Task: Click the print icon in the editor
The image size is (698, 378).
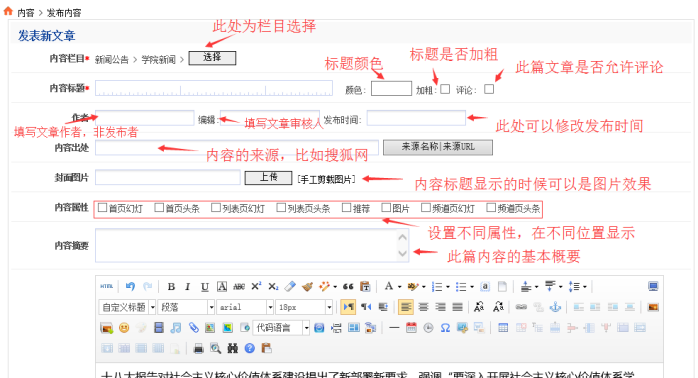Action: point(199,348)
